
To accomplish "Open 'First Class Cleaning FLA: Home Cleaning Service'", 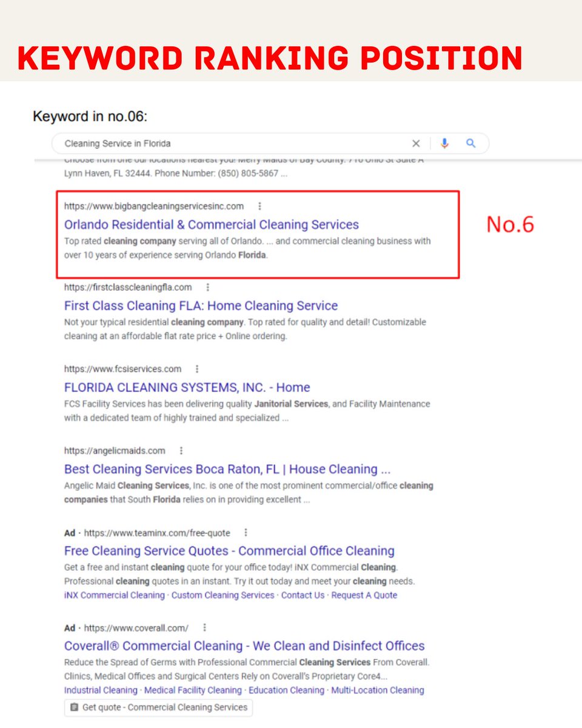I will tap(201, 306).
